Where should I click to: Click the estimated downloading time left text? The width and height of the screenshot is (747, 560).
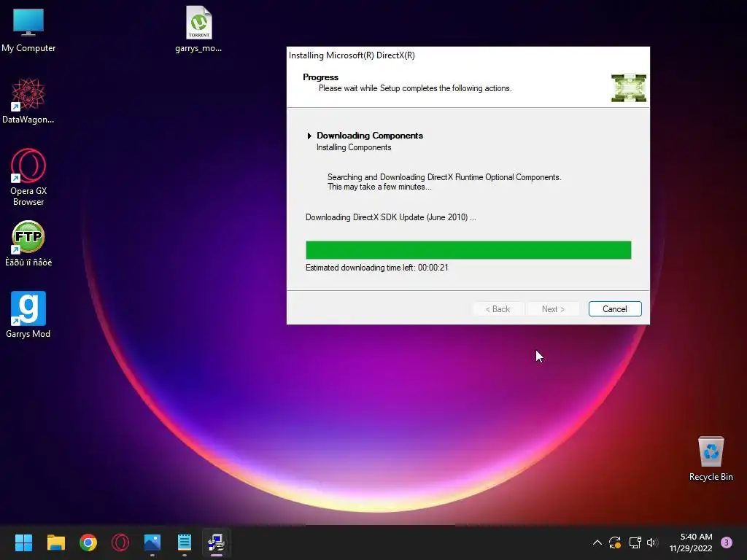(x=377, y=268)
